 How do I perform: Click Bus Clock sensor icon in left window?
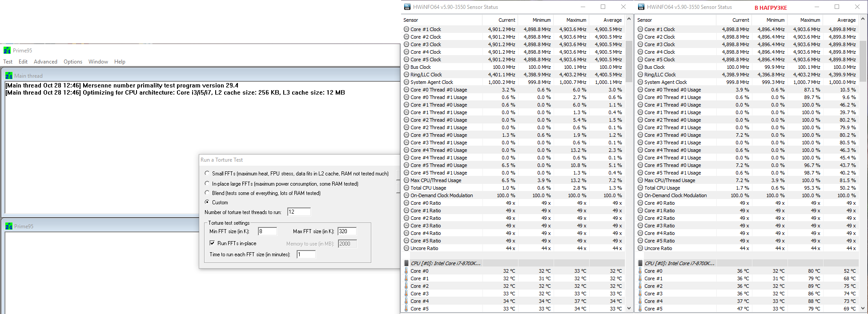pos(406,67)
